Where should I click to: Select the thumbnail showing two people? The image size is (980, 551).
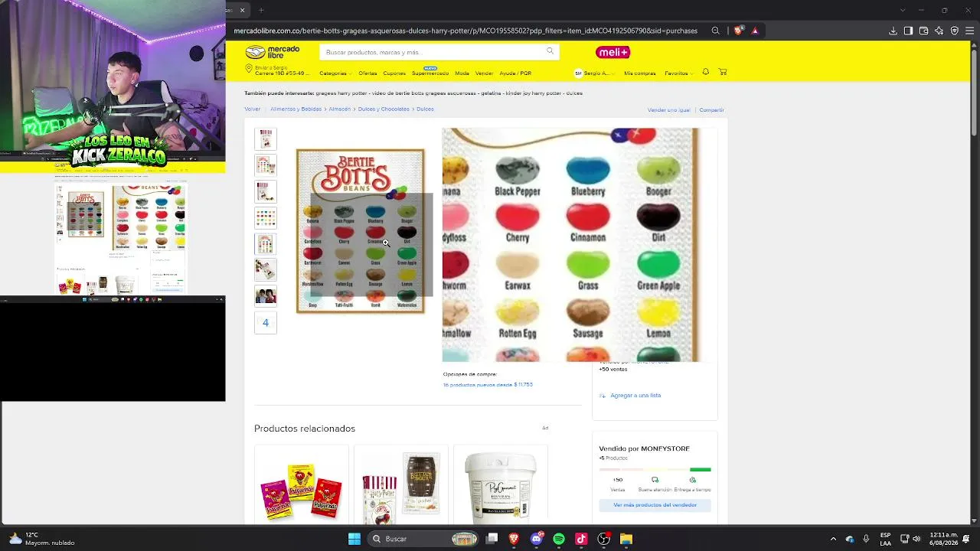click(x=266, y=296)
